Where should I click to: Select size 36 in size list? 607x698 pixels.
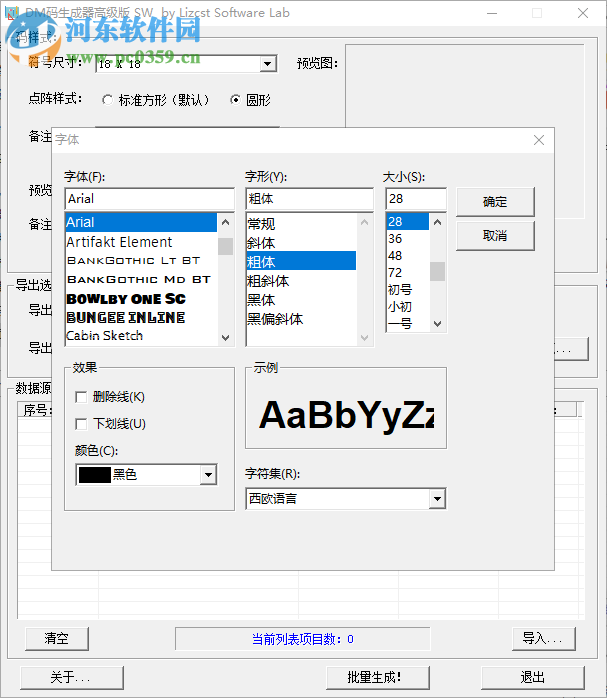(408, 239)
